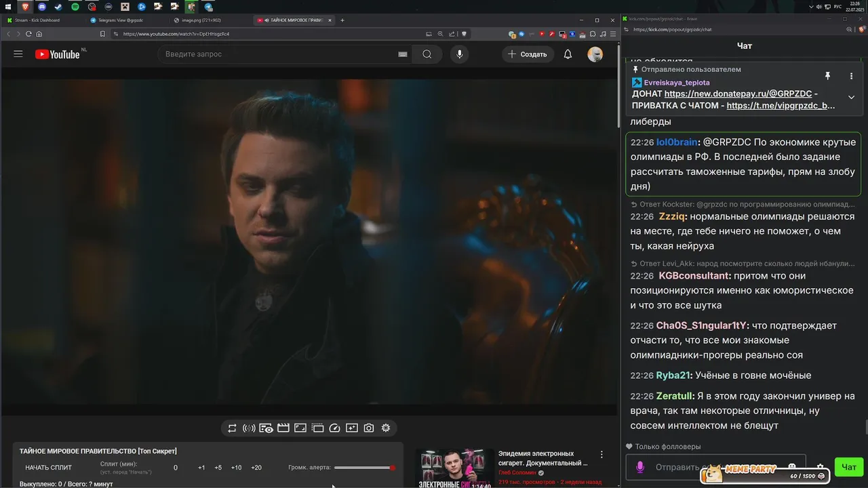Start voice search with microphone
Viewport: 868px width, 488px height.
click(460, 54)
